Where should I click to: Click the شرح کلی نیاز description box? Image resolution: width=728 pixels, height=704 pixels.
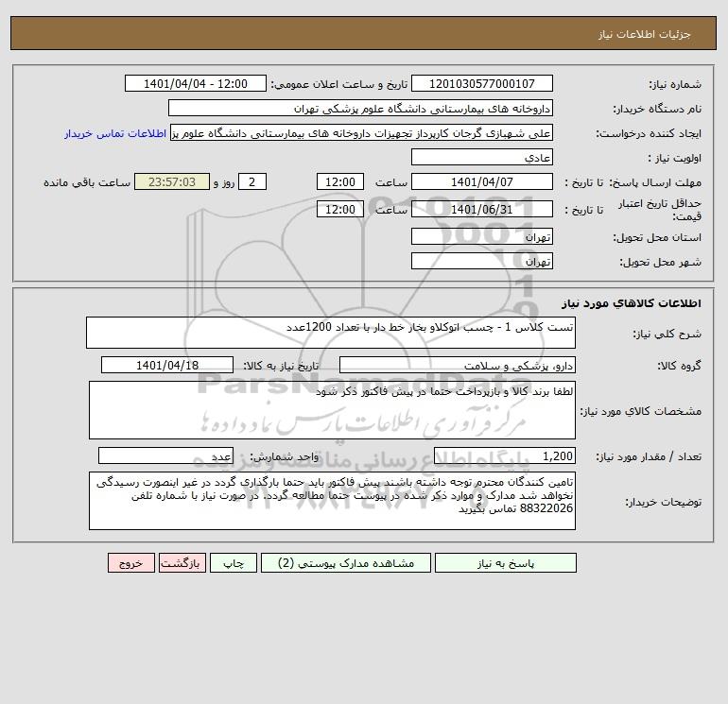coord(331,333)
